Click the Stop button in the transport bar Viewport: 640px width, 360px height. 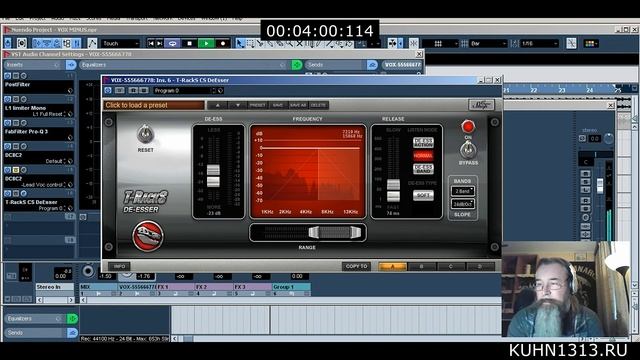click(189, 43)
